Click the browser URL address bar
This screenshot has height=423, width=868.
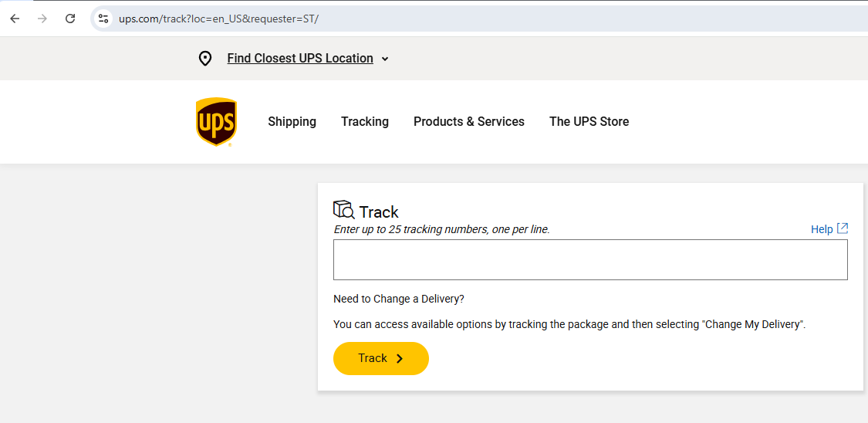click(x=463, y=19)
